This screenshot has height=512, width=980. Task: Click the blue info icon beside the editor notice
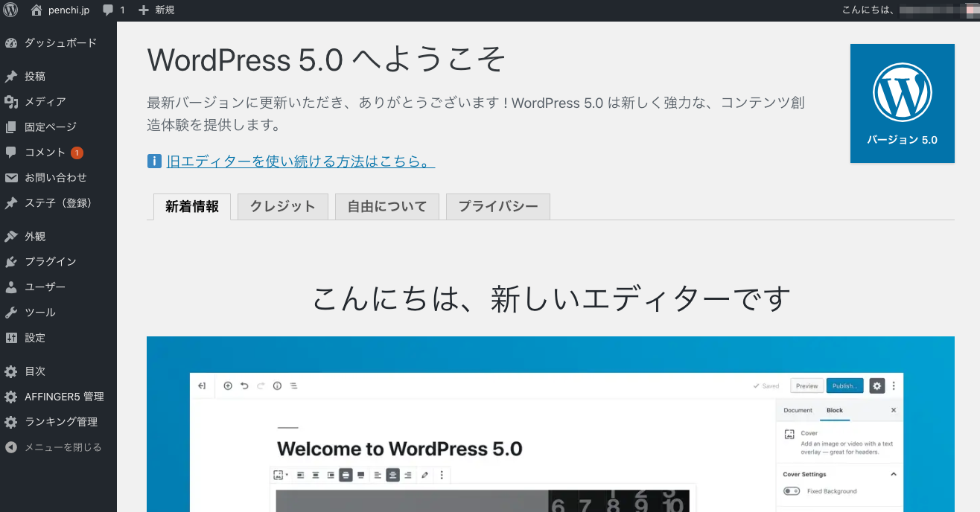(x=154, y=161)
